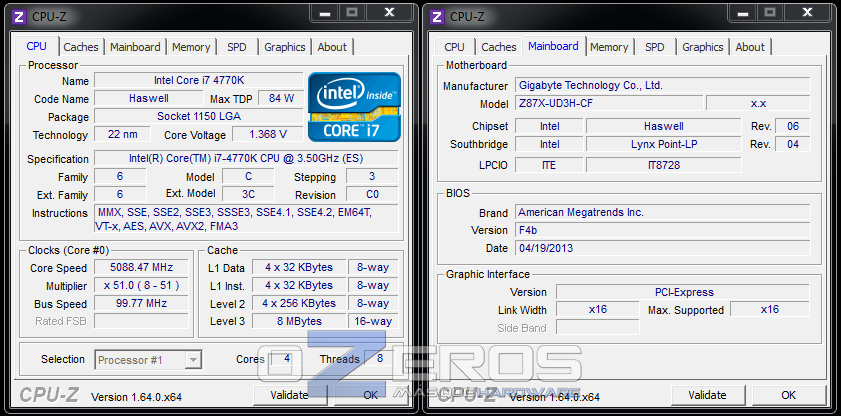Click the BIOS Date value '04/19/2013'
The height and width of the screenshot is (416, 841).
[662, 248]
